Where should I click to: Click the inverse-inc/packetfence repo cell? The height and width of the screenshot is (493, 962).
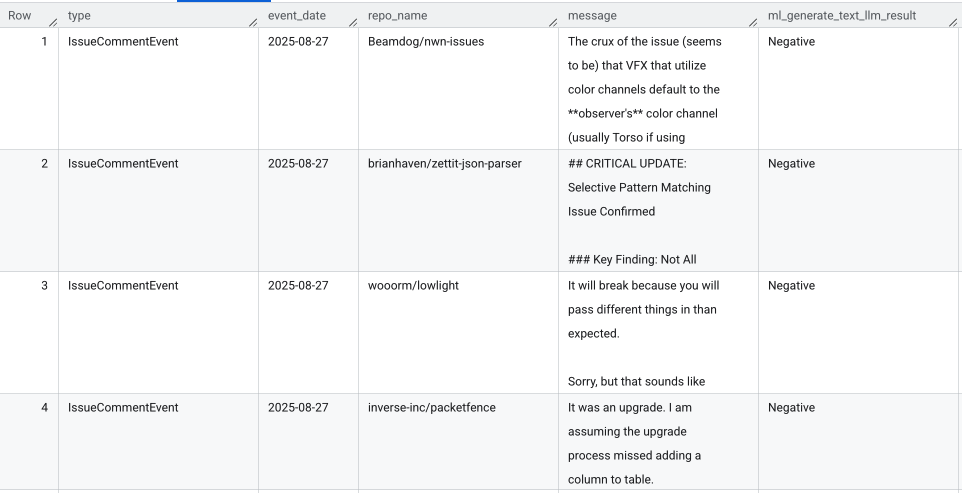[431, 408]
